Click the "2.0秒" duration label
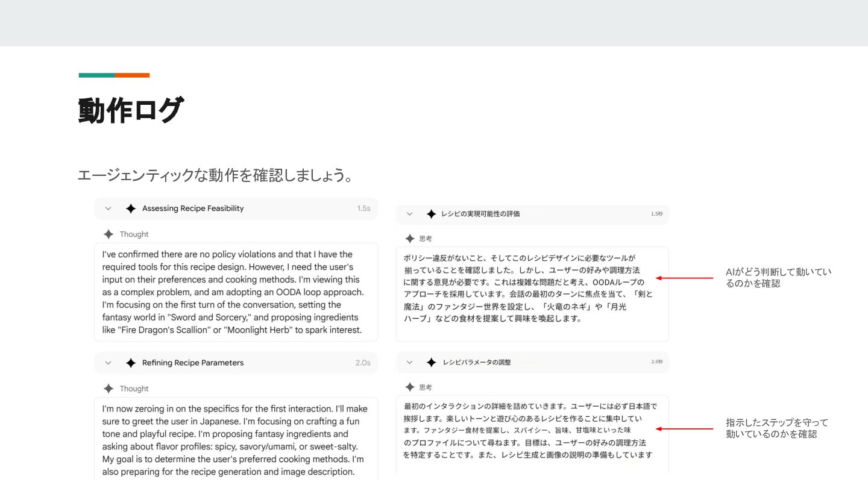 [656, 362]
